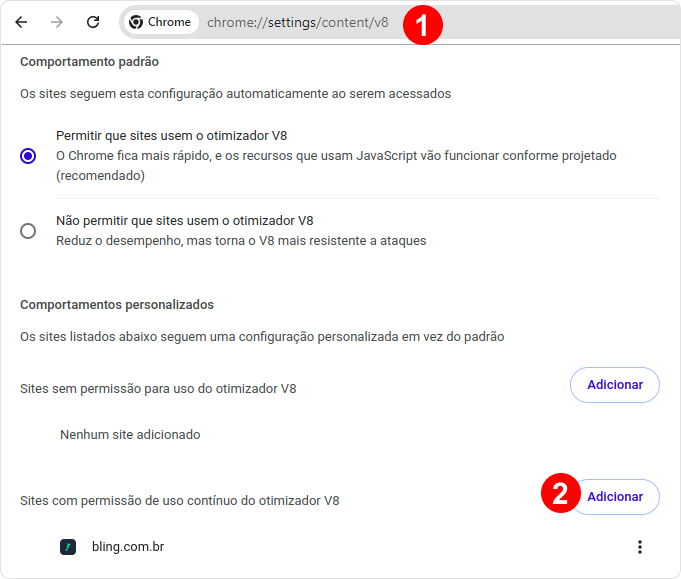Click the bling.com.br site entry text

(x=128, y=547)
